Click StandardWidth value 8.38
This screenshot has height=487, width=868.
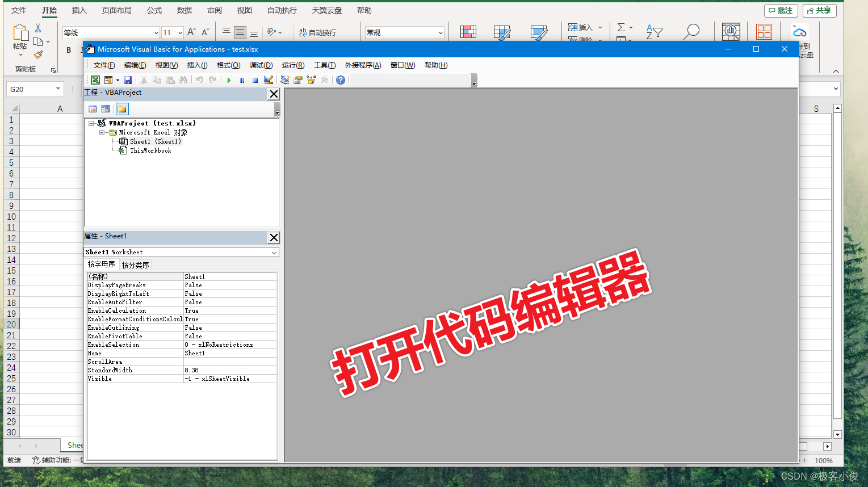230,370
